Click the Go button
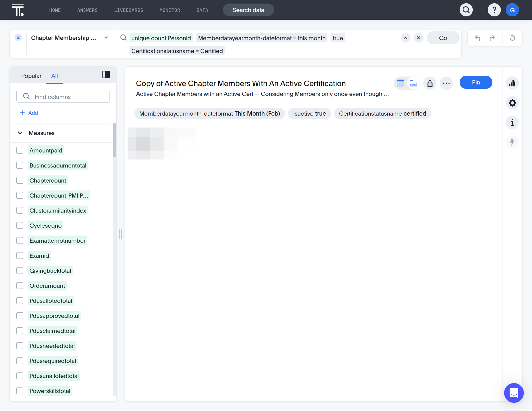 pos(443,38)
